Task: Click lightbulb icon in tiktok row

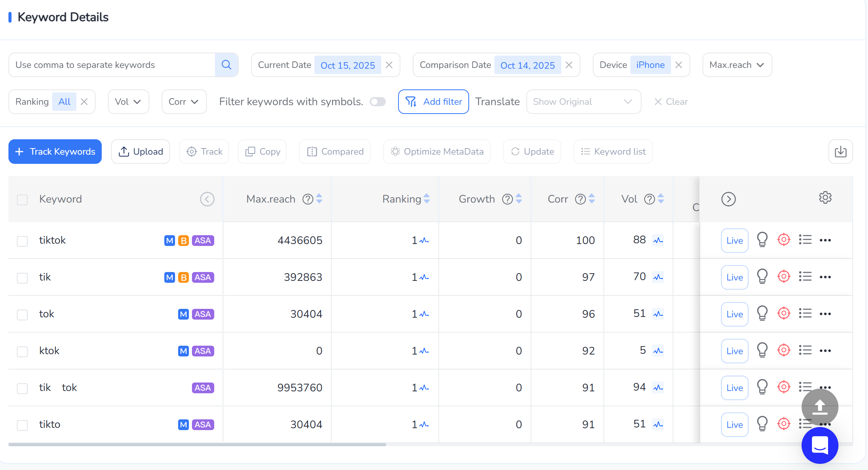Action: tap(762, 240)
